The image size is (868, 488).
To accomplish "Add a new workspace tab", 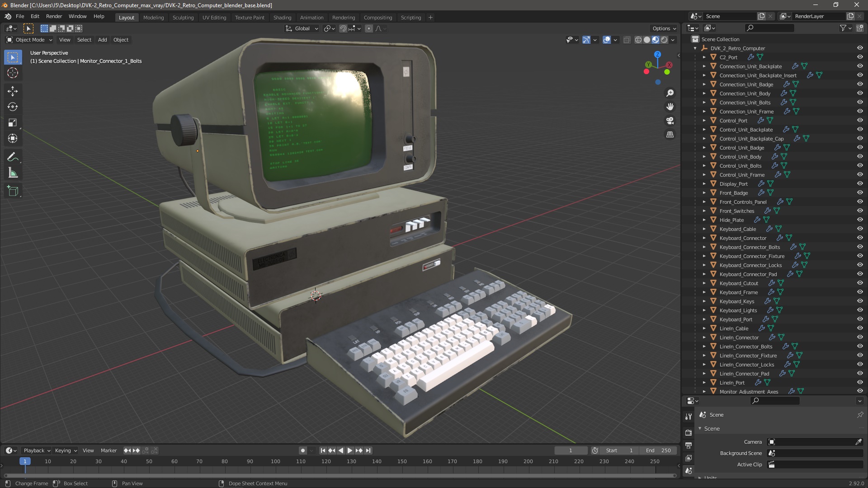I will tap(430, 18).
